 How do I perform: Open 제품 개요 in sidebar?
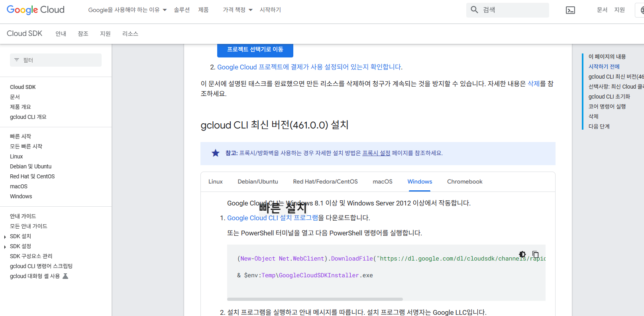[x=20, y=107]
